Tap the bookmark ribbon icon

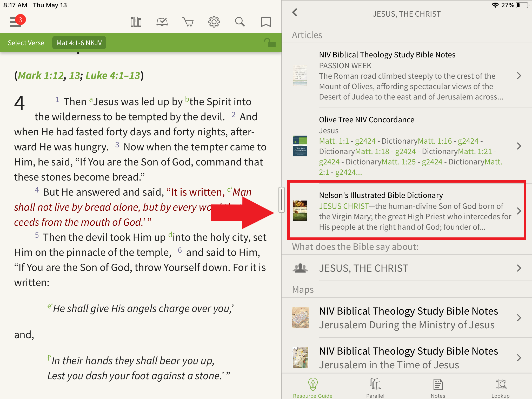click(266, 22)
